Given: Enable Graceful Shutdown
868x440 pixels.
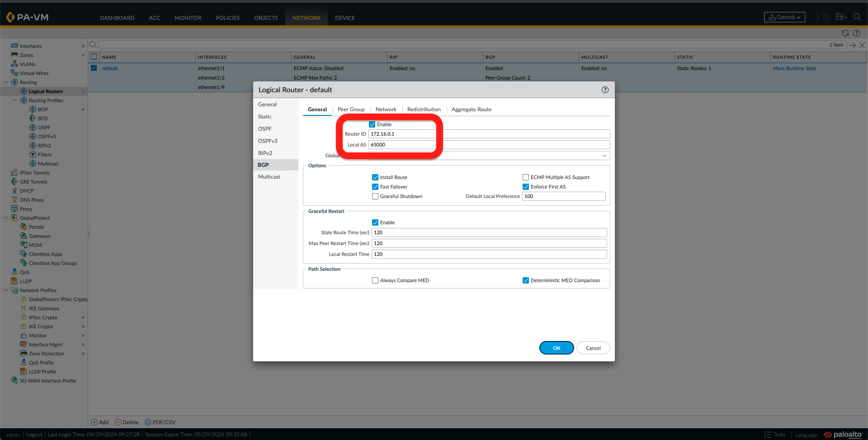Looking at the screenshot, I should click(375, 196).
